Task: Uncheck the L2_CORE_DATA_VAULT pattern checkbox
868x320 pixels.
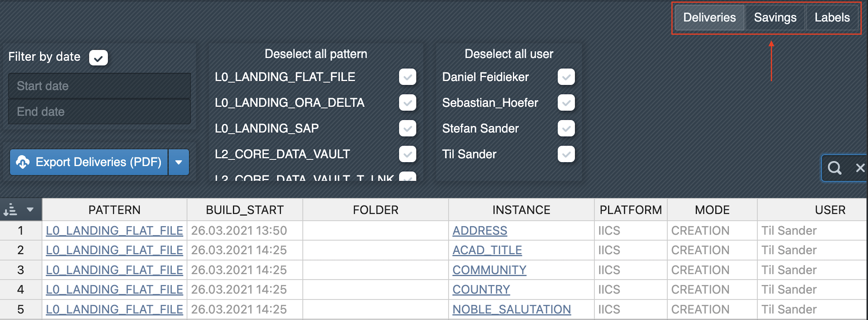Action: (x=407, y=154)
